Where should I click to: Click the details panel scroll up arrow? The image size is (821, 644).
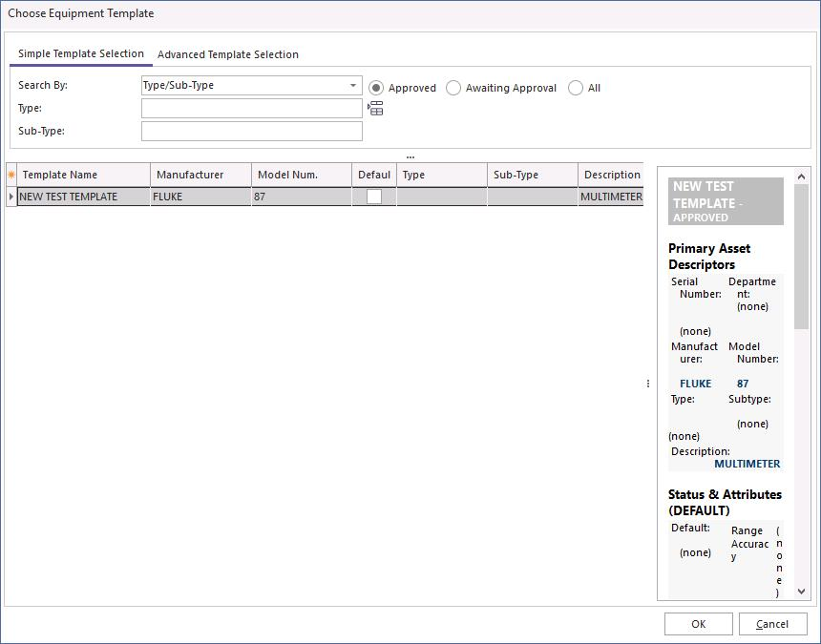(x=801, y=177)
